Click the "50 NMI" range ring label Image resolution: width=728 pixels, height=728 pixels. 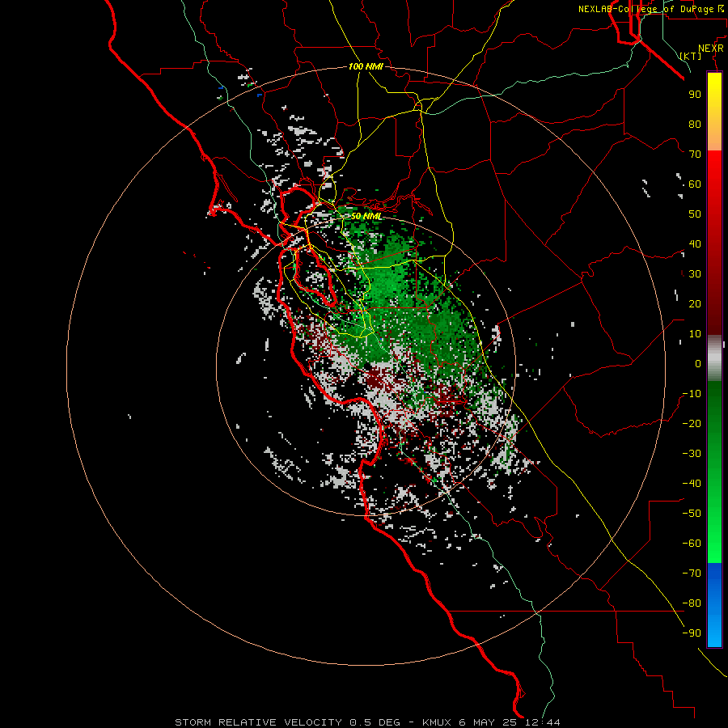(x=366, y=216)
